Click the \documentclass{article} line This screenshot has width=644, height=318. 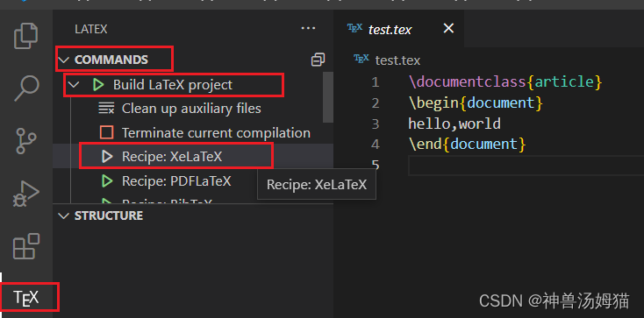tap(505, 81)
